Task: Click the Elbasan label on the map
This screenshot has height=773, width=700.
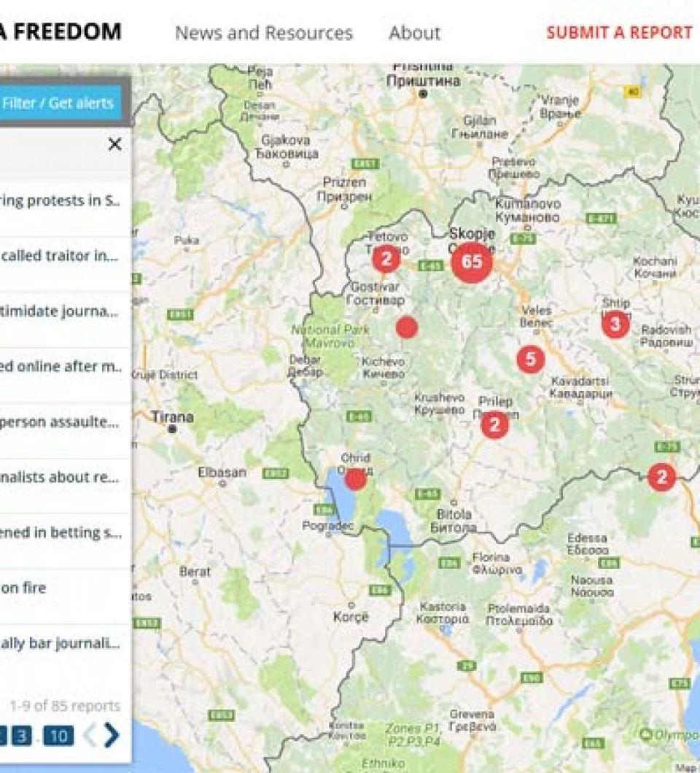Action: pyautogui.click(x=222, y=473)
